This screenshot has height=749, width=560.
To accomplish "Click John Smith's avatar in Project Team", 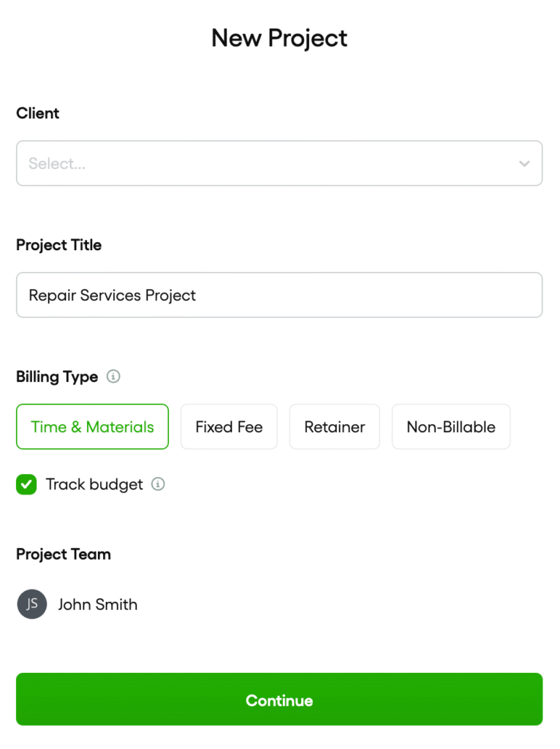I will (x=31, y=604).
